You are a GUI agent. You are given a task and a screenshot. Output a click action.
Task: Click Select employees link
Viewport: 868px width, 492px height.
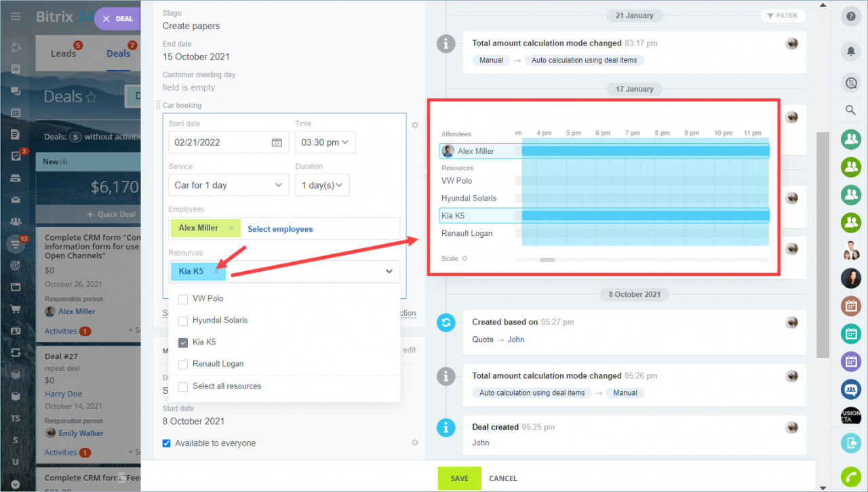[280, 229]
